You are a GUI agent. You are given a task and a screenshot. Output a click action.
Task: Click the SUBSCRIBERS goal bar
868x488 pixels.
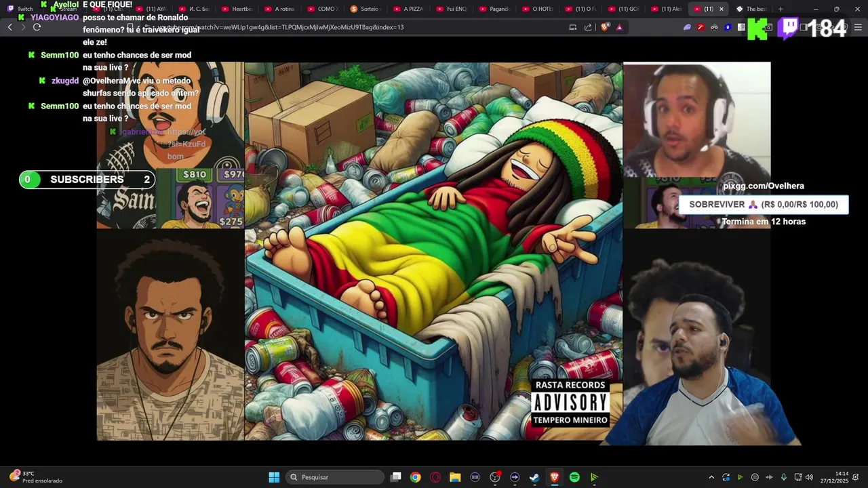click(x=87, y=180)
